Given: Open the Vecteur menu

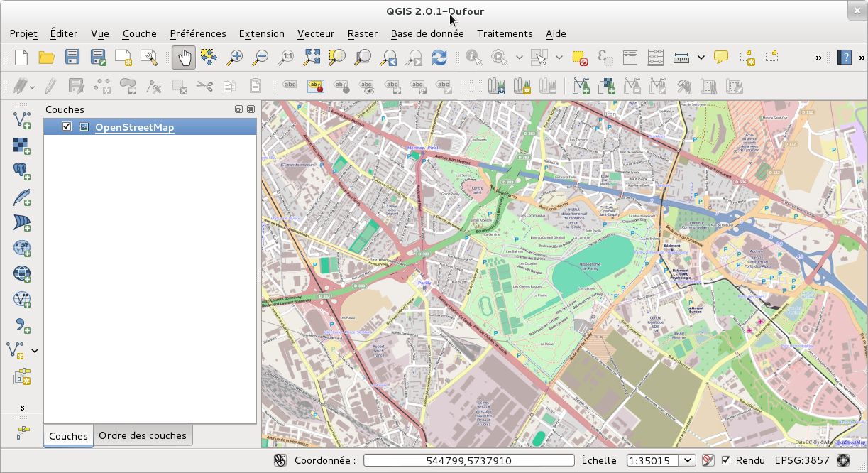Looking at the screenshot, I should [x=316, y=33].
